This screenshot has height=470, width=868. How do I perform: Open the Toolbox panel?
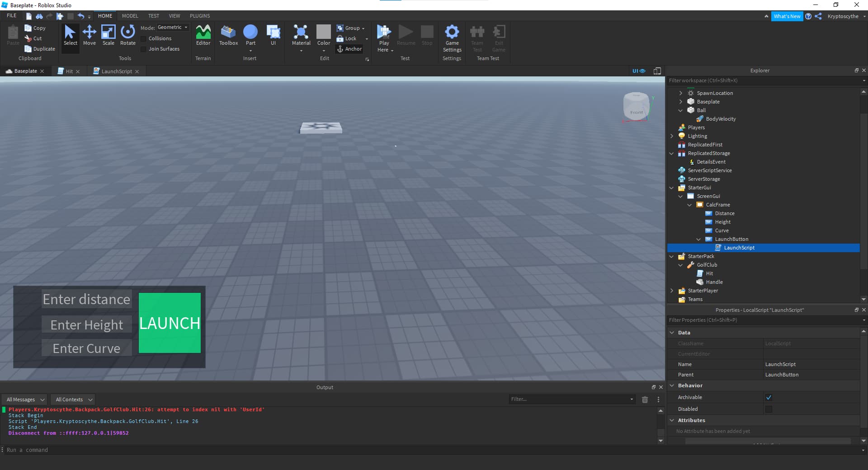point(228,35)
